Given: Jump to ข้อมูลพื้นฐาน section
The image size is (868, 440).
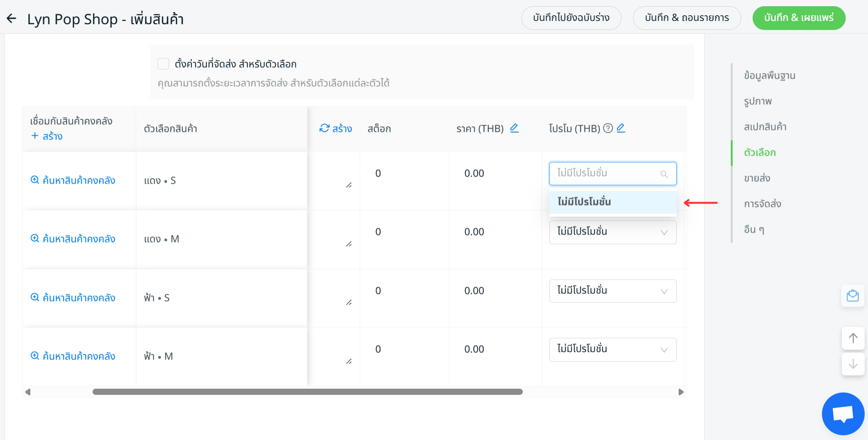Looking at the screenshot, I should click(x=769, y=75).
